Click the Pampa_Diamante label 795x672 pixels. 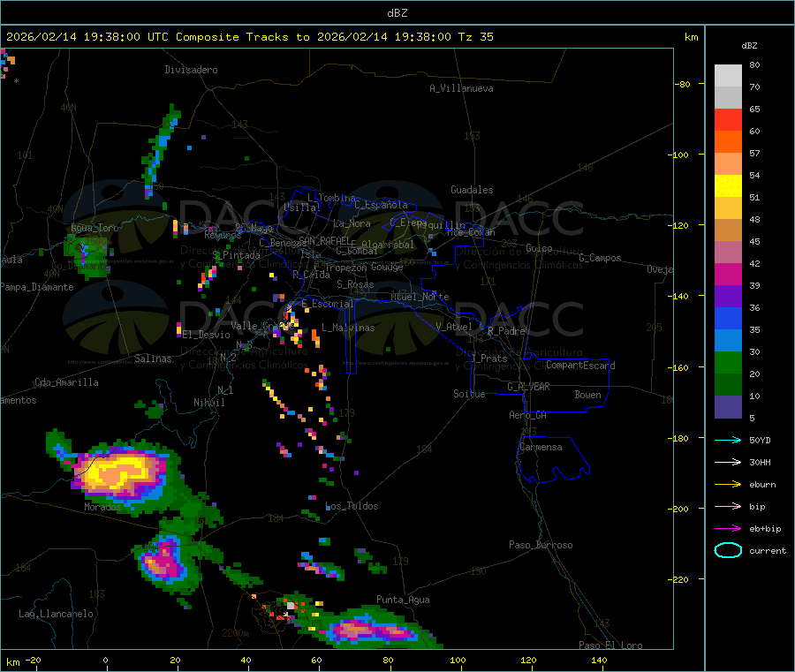[37, 287]
